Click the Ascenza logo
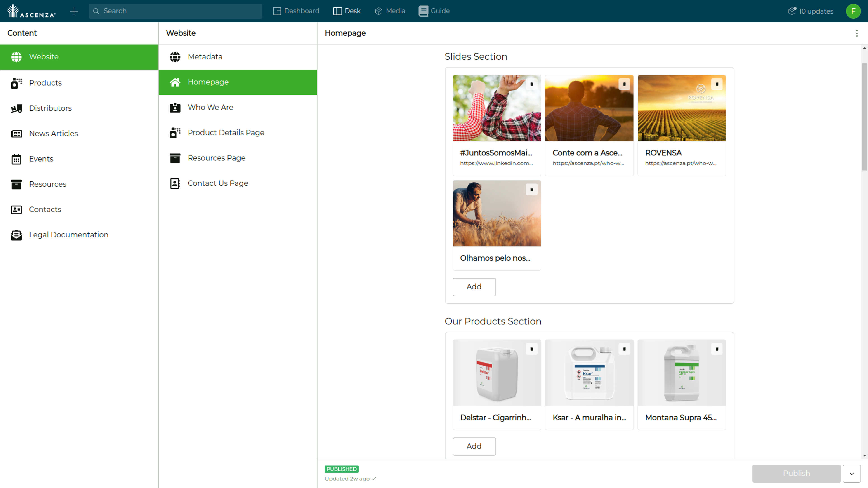 31,11
